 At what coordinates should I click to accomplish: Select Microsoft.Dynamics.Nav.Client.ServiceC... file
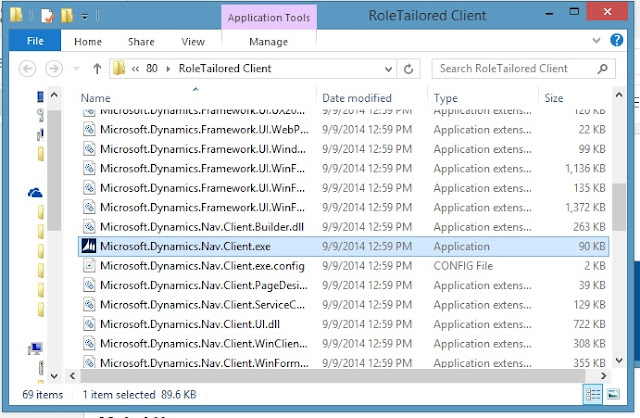pos(343,305)
